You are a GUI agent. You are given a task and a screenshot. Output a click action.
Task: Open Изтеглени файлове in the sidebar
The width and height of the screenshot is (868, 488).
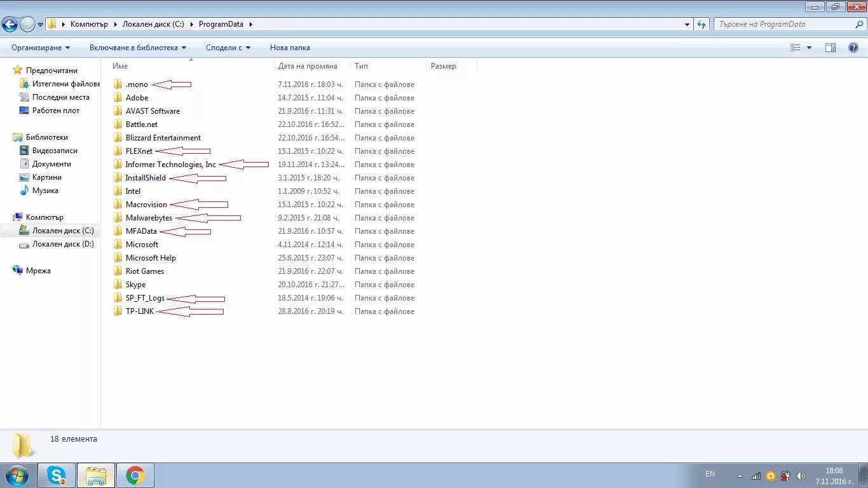66,84
